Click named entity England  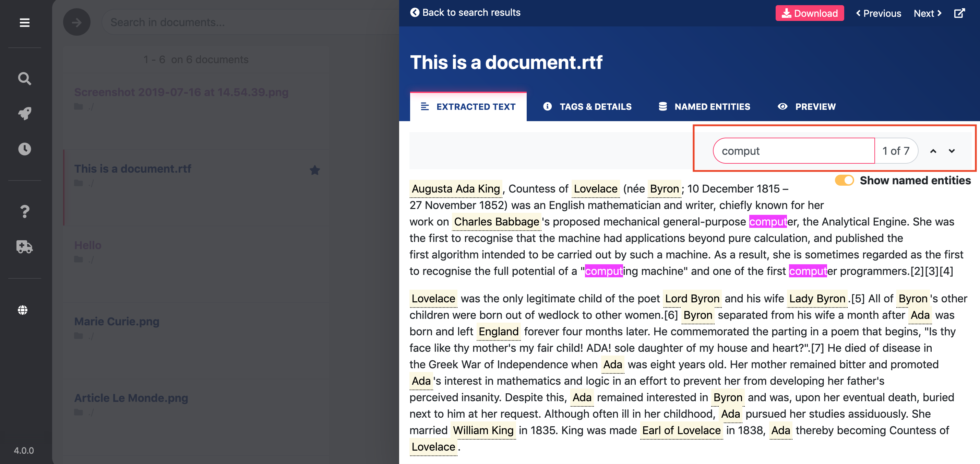pos(498,331)
